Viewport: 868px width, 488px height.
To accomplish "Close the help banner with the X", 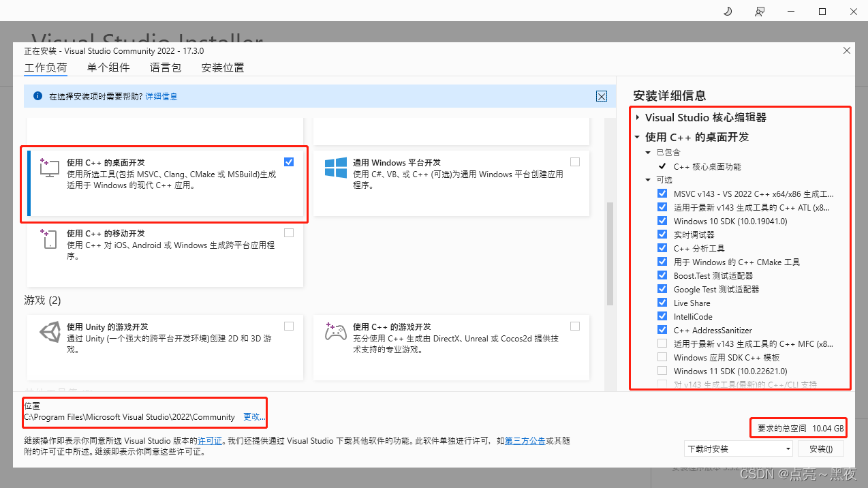I will 602,97.
